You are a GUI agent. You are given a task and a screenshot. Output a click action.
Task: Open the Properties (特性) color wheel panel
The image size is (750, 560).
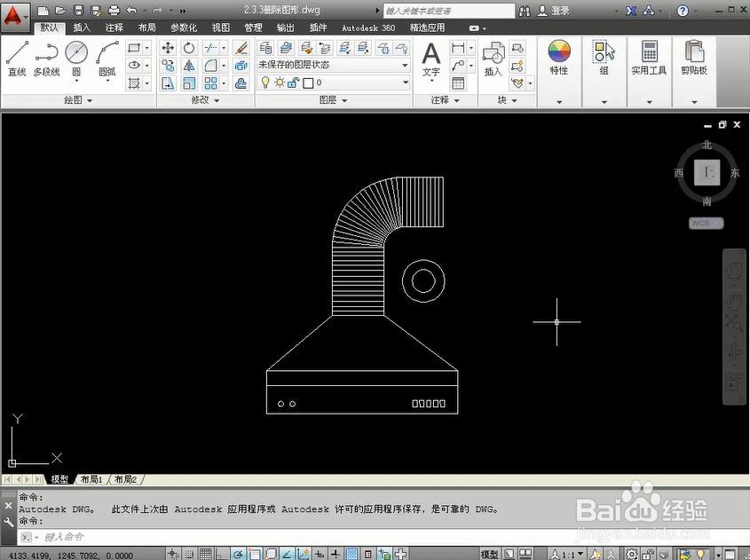coord(558,58)
